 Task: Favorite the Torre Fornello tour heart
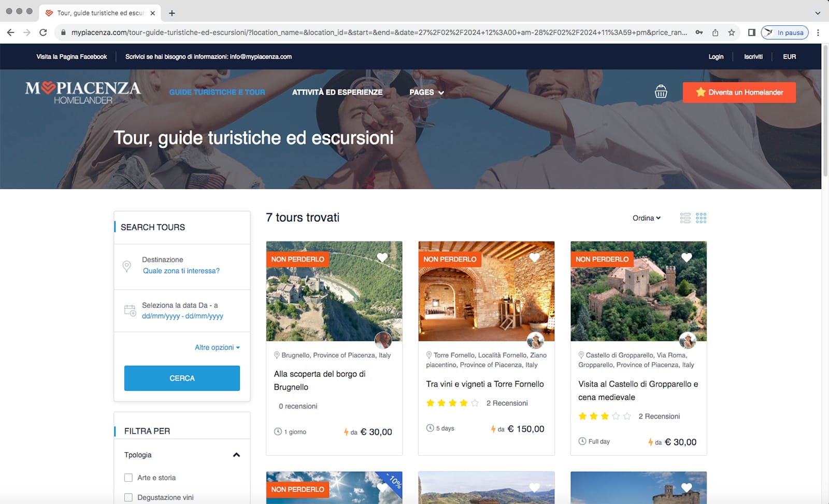click(534, 257)
